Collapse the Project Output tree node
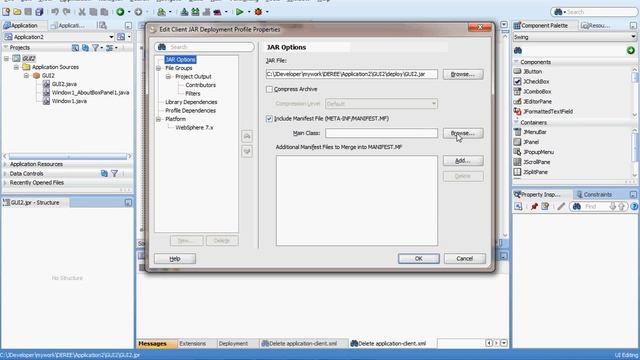This screenshot has height=360, width=640. 168,77
